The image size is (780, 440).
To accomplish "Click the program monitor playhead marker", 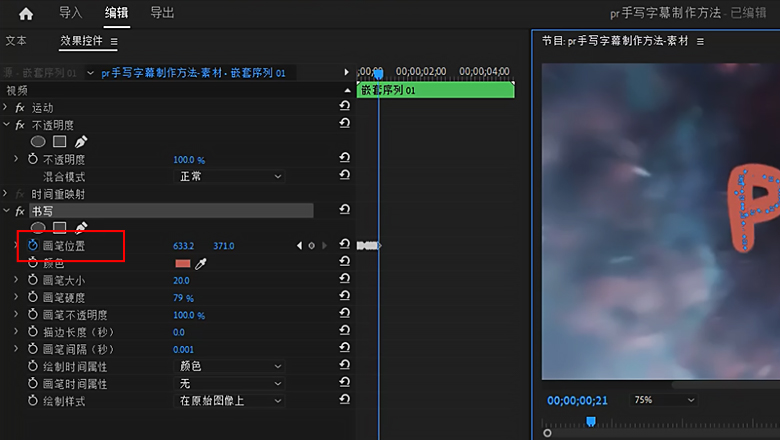I will pyautogui.click(x=590, y=422).
